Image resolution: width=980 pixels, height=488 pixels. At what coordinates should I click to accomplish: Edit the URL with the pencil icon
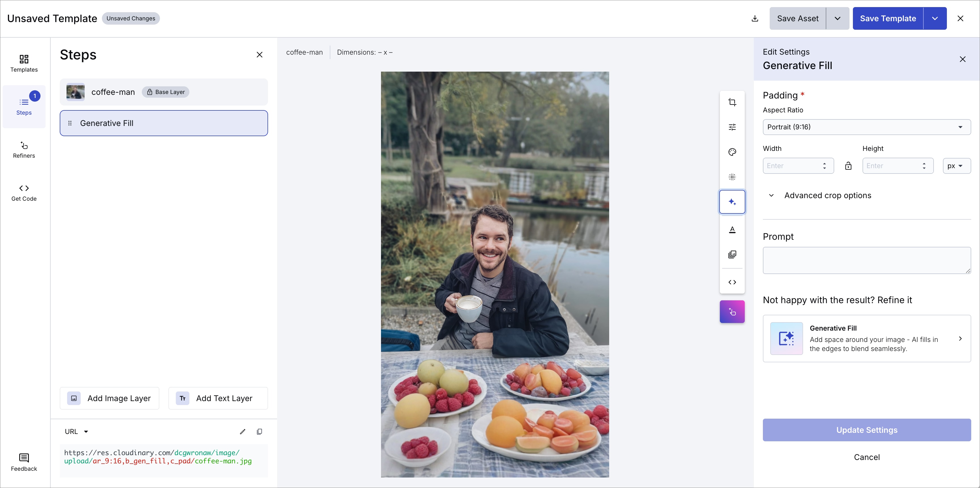[x=242, y=432]
